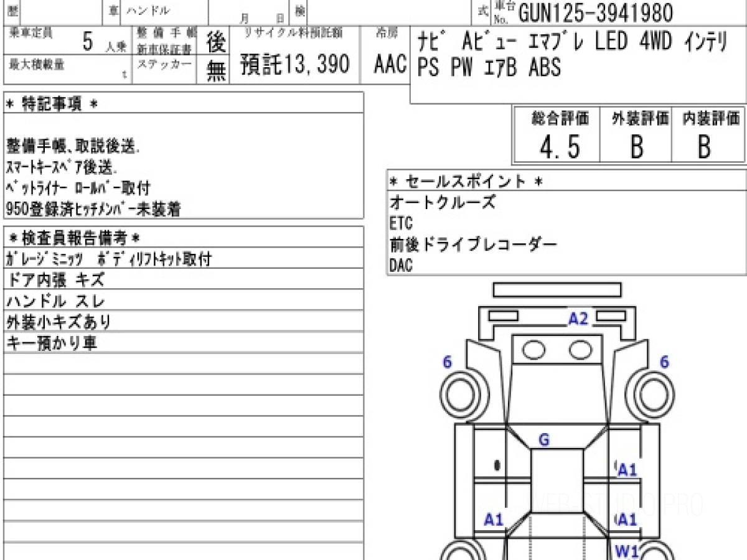Select note スマートキースペア後送
747x560 pixels.
click(61, 167)
